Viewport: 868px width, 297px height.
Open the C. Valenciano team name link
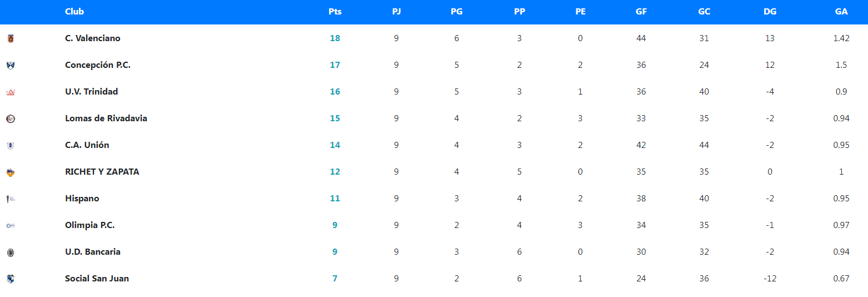click(x=92, y=38)
